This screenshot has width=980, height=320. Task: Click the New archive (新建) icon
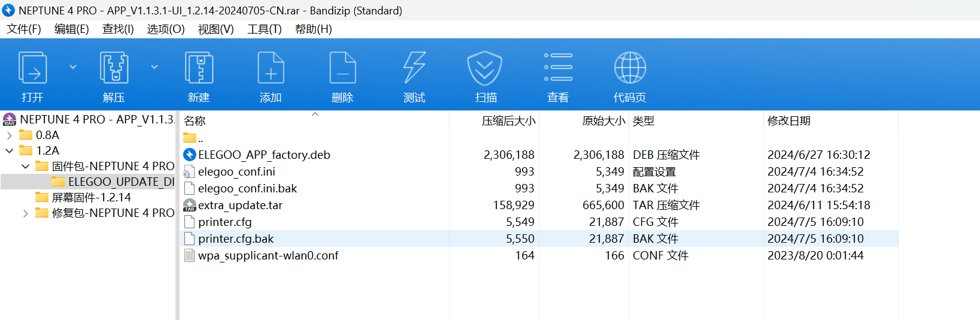[x=199, y=68]
